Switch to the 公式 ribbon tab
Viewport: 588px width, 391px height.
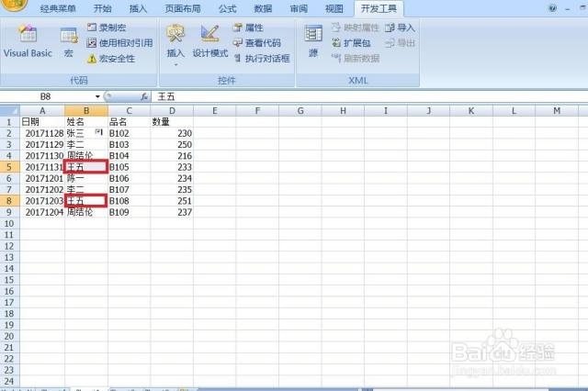click(228, 8)
